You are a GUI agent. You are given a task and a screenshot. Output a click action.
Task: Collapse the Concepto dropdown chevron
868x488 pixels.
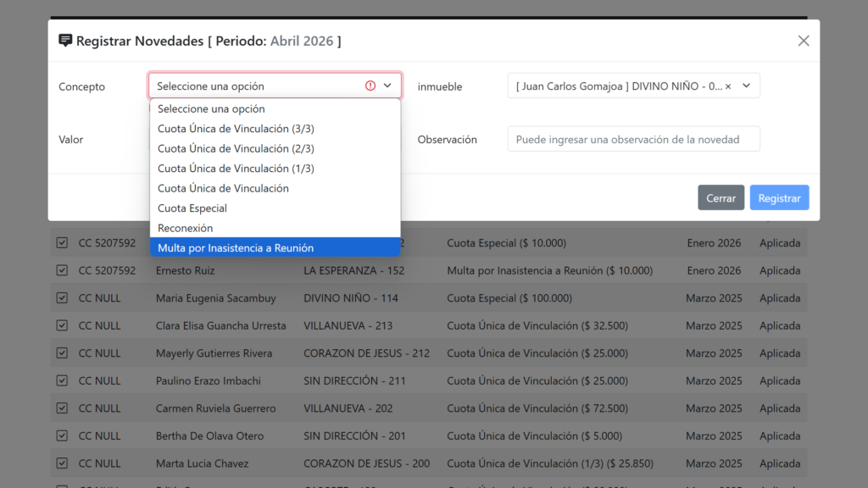click(387, 86)
